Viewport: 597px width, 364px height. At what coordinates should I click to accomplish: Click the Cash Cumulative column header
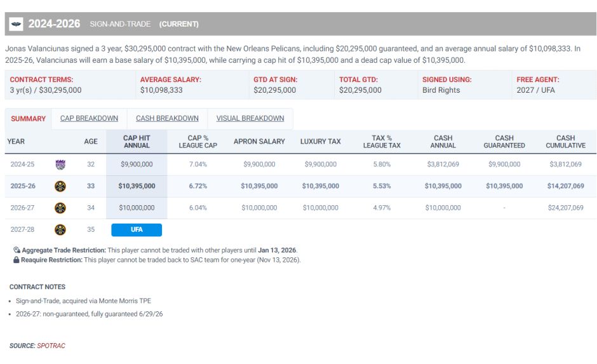(565, 142)
